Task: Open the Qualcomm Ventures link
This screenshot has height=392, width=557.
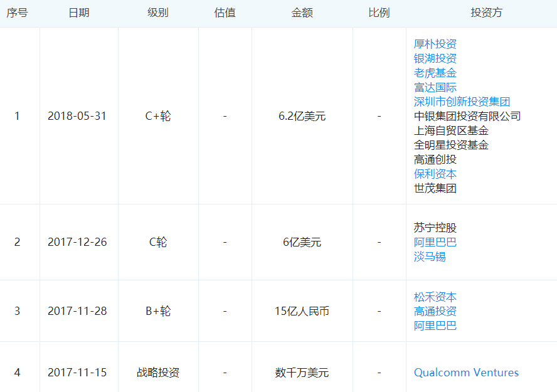Action: 467,373
